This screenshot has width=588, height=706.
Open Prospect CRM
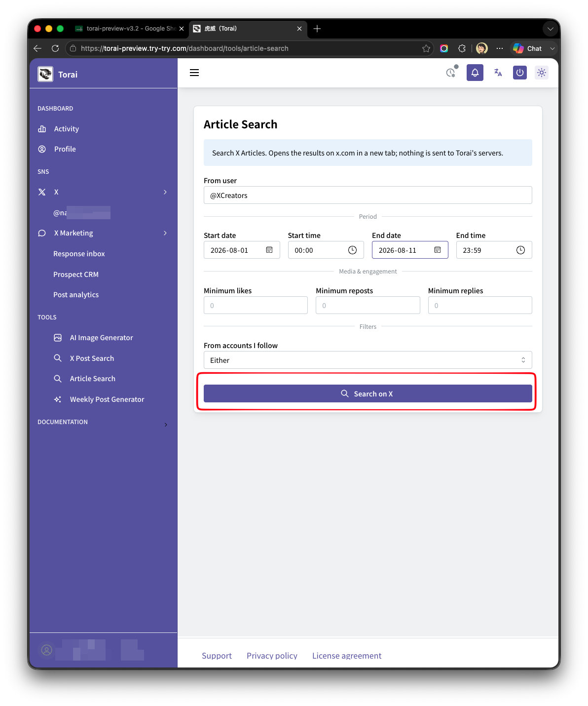point(76,275)
